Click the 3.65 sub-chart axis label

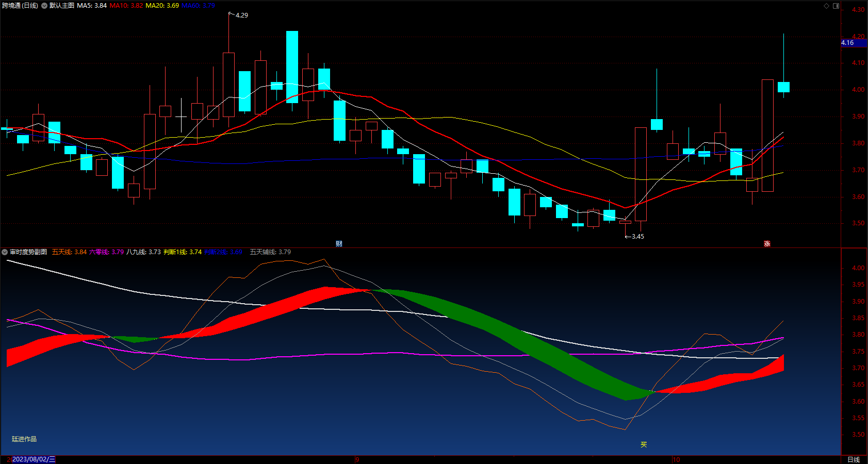point(858,385)
